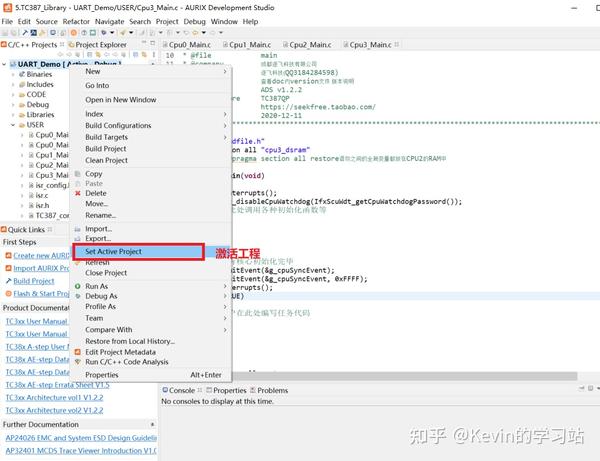The height and width of the screenshot is (461, 600).
Task: Open TC38x AE-step Errata Sheet V1.5 link
Action: click(x=57, y=385)
